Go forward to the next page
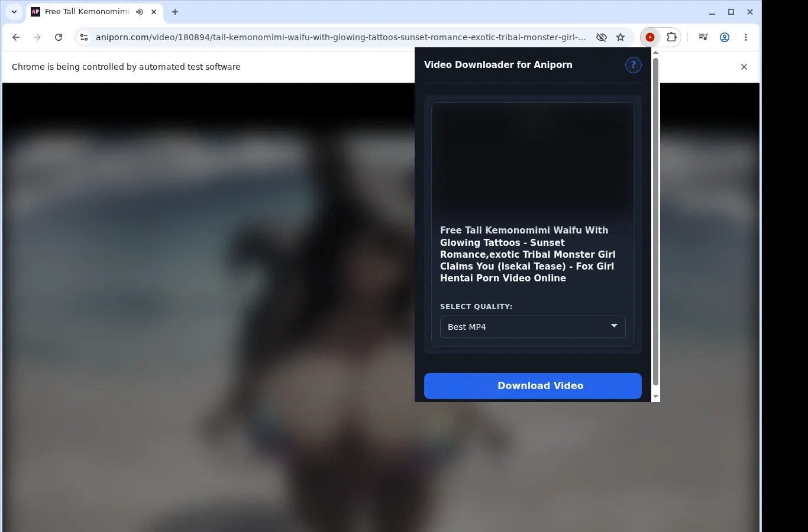This screenshot has height=532, width=808. (37, 37)
